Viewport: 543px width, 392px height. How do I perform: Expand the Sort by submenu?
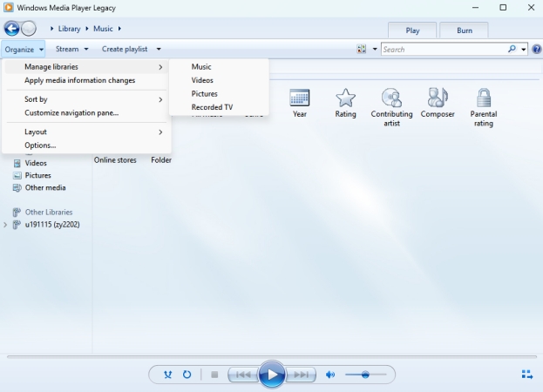pyautogui.click(x=86, y=99)
